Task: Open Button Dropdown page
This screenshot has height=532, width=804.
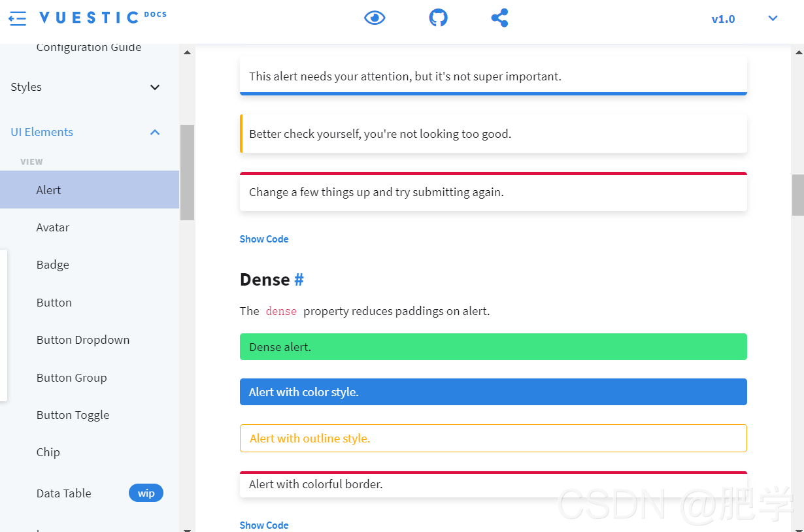Action: [83, 340]
